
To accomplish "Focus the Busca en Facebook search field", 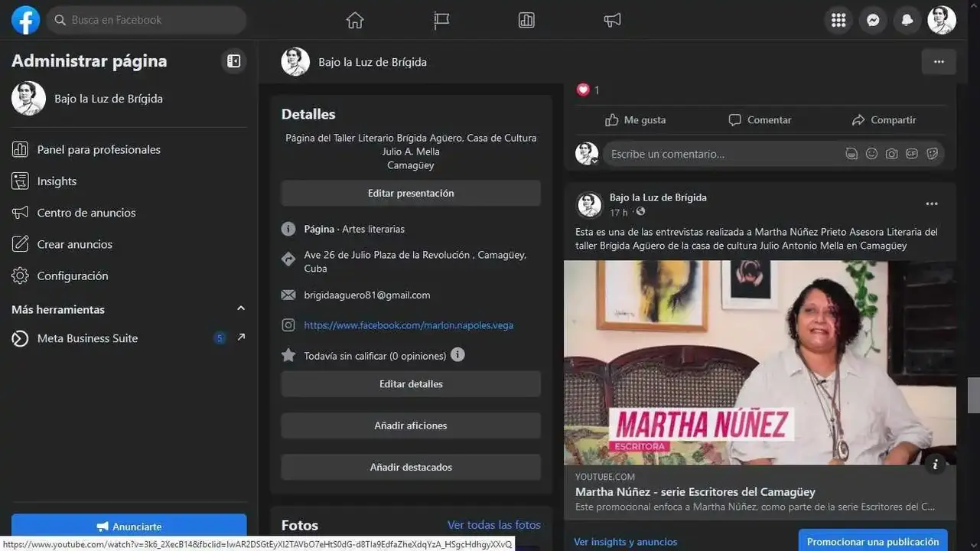I will 146,20.
